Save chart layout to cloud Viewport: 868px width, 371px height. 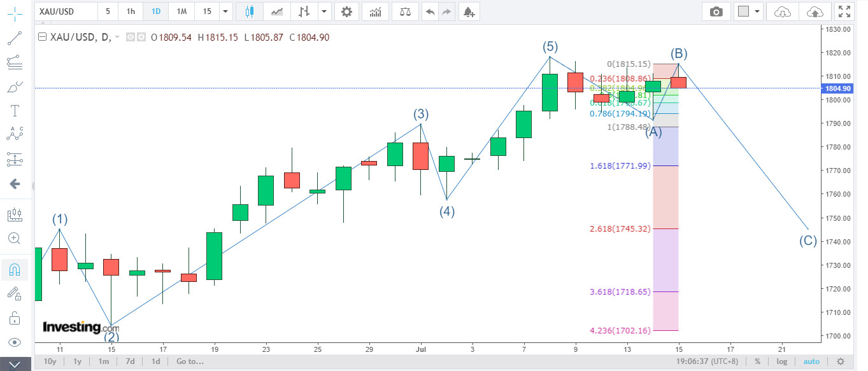[x=814, y=11]
